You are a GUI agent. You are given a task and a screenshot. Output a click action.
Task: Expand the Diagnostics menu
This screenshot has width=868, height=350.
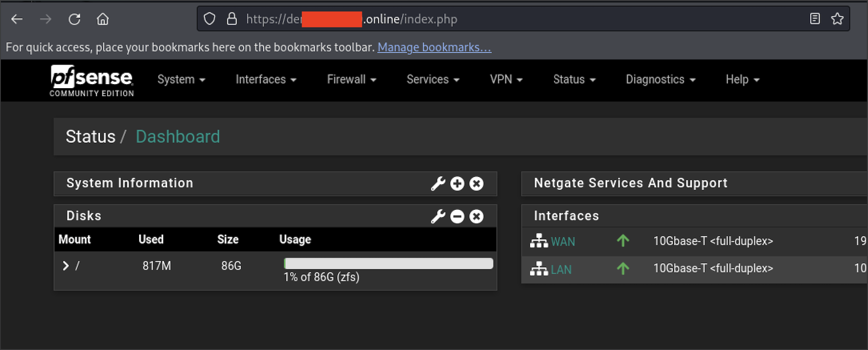click(660, 79)
